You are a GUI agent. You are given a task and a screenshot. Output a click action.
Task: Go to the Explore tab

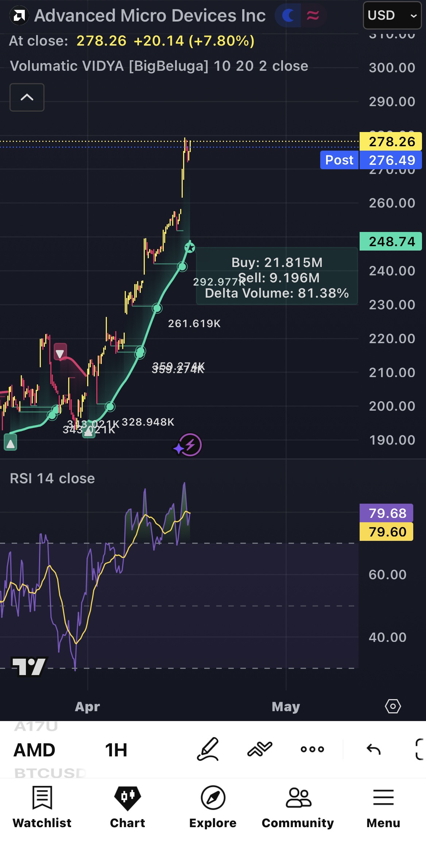[213, 807]
